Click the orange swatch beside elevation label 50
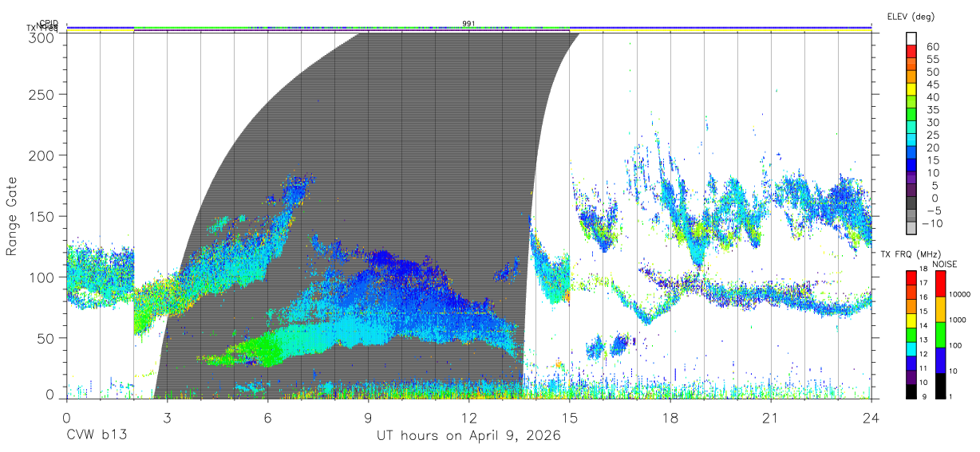The width and height of the screenshot is (980, 452). pos(911,77)
